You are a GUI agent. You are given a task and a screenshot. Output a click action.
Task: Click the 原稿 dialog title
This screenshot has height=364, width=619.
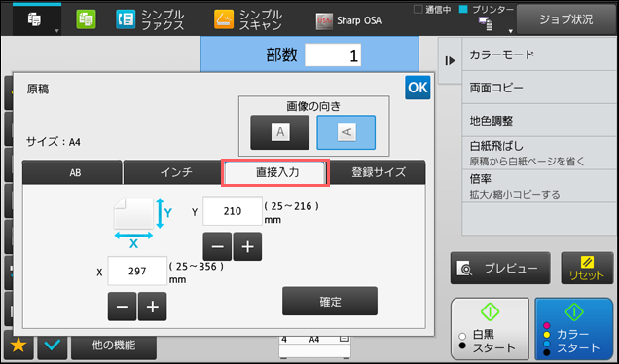[38, 90]
